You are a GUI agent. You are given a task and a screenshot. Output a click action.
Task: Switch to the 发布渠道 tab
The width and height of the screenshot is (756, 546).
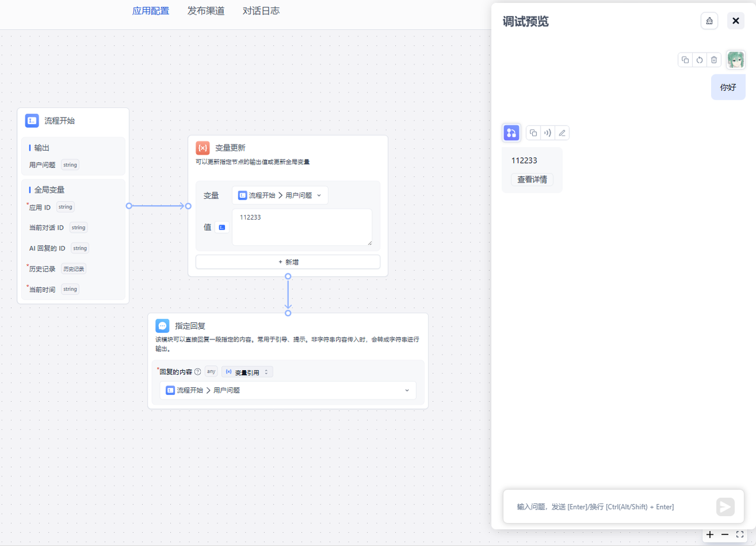point(206,11)
